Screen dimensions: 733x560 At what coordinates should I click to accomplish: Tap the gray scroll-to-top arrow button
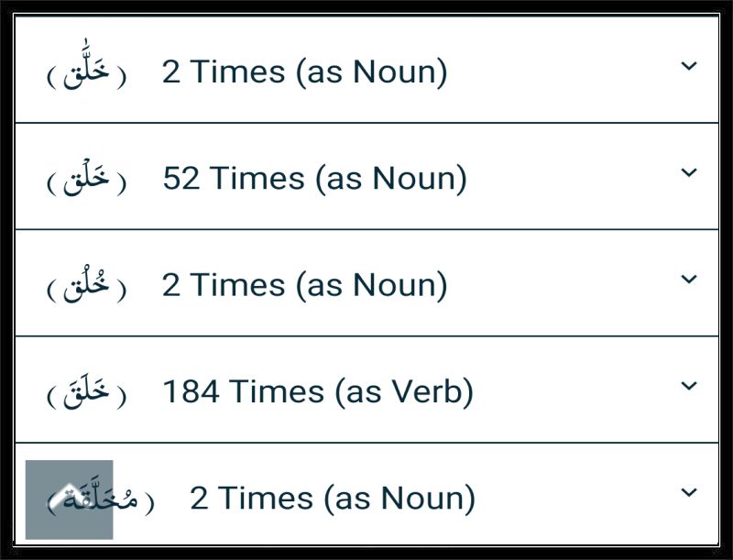70,500
